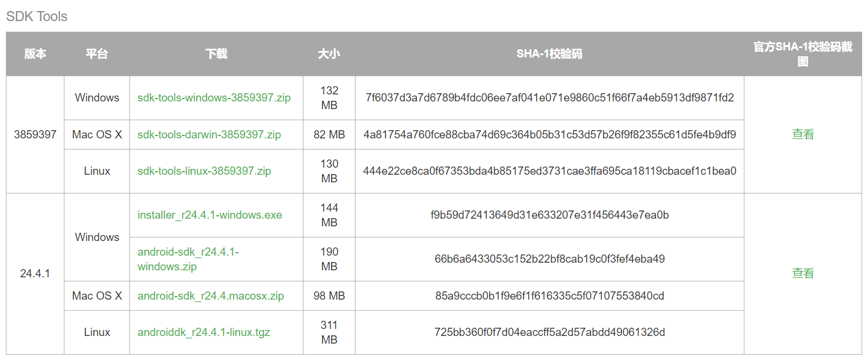Click the SHA-1校验码 column header

[549, 54]
